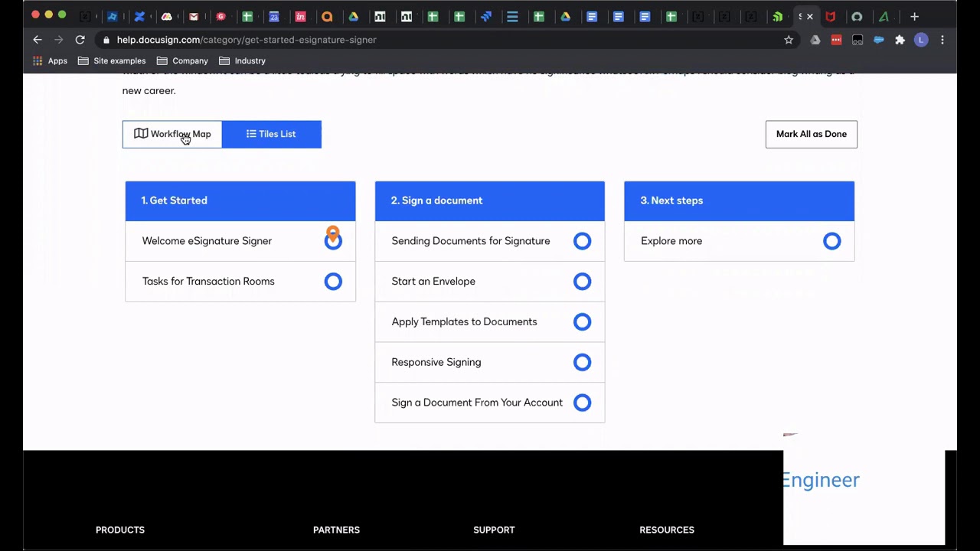The image size is (980, 551).
Task: Open the Chrome three-dot menu
Action: 942,40
